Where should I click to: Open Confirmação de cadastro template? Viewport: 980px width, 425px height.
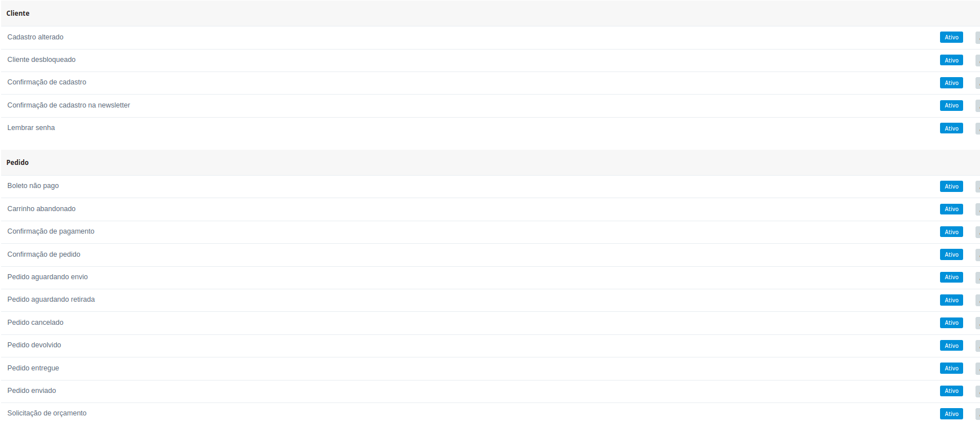click(x=47, y=82)
